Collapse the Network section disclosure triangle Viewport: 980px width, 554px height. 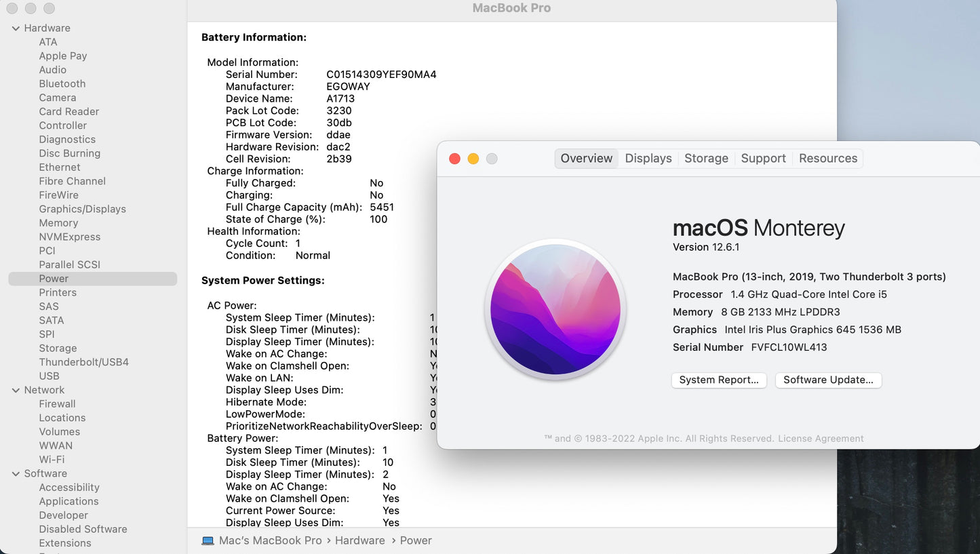(16, 391)
